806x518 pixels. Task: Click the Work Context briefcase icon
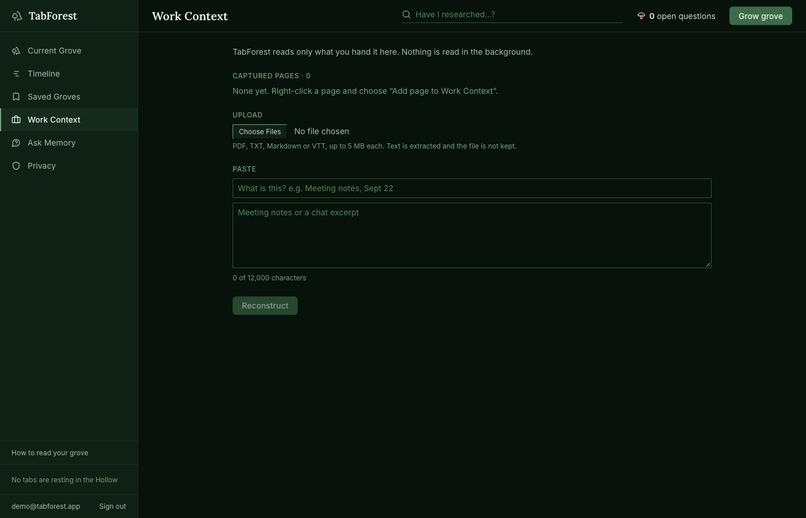pos(16,120)
